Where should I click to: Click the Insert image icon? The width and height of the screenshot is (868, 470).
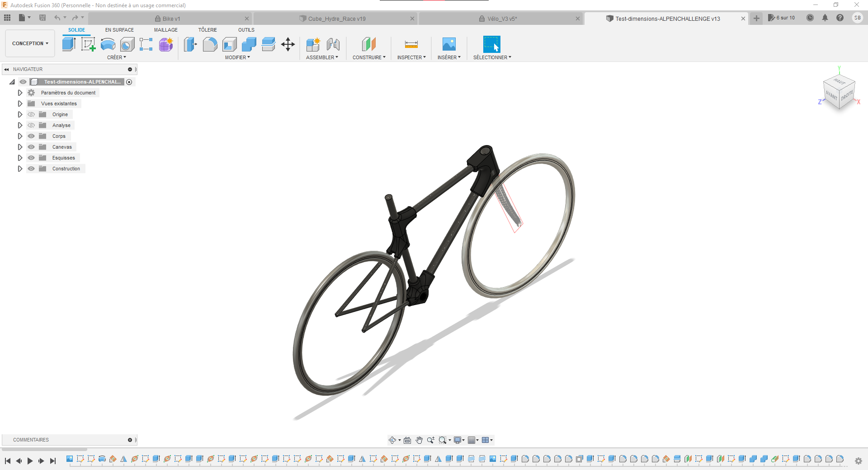[x=448, y=44]
